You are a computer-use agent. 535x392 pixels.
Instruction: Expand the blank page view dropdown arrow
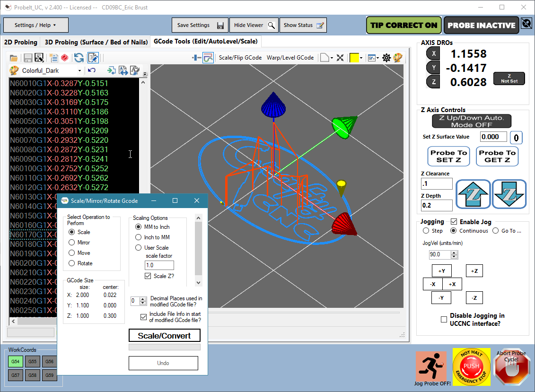pos(332,58)
